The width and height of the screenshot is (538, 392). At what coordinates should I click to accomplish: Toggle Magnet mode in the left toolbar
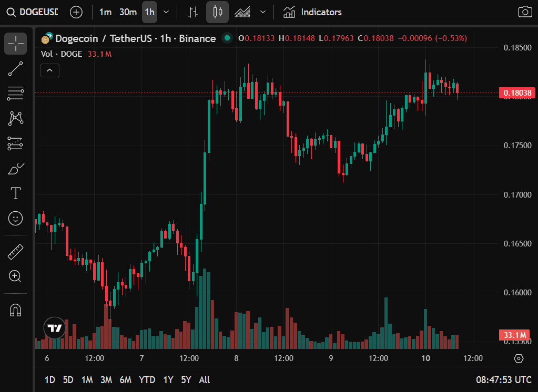15,310
